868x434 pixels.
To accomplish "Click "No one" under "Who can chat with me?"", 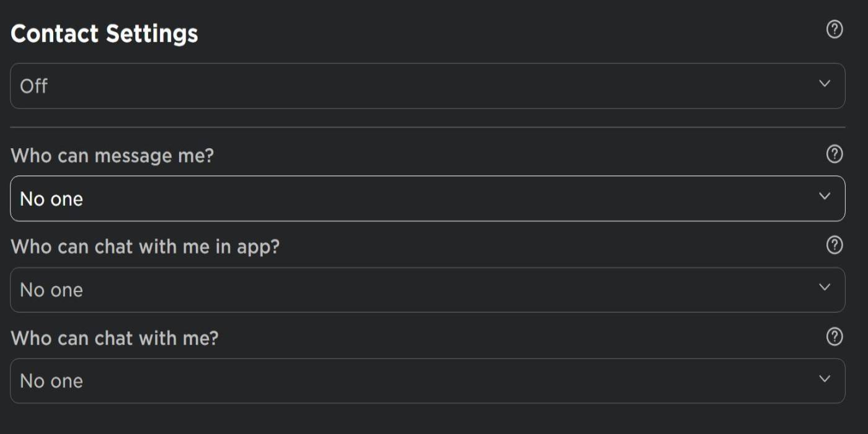I will [x=51, y=381].
